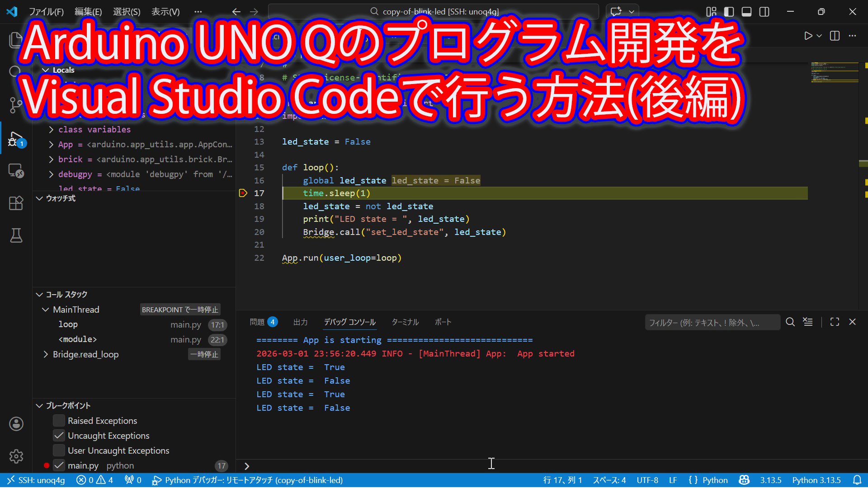The height and width of the screenshot is (488, 868).
Task: Click the Run Python File play button
Action: tap(808, 36)
